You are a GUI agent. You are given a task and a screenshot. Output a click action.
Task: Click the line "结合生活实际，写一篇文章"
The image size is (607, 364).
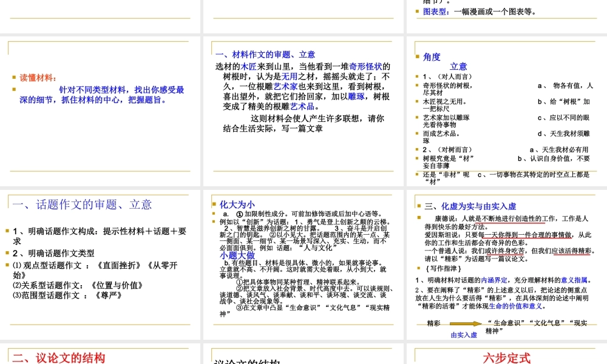[x=273, y=129]
